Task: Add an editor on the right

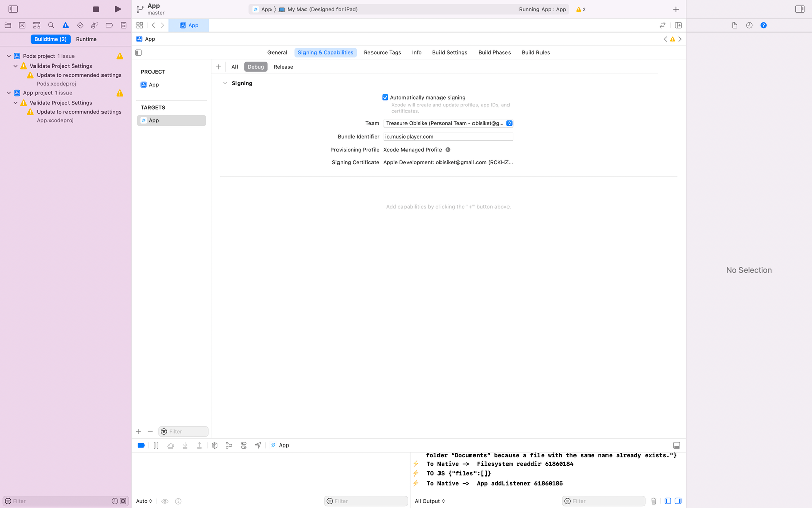Action: (679, 25)
